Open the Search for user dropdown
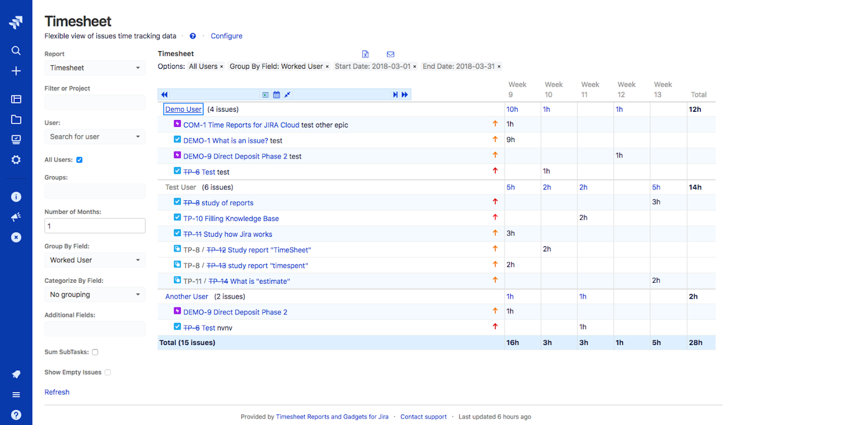 coord(95,137)
